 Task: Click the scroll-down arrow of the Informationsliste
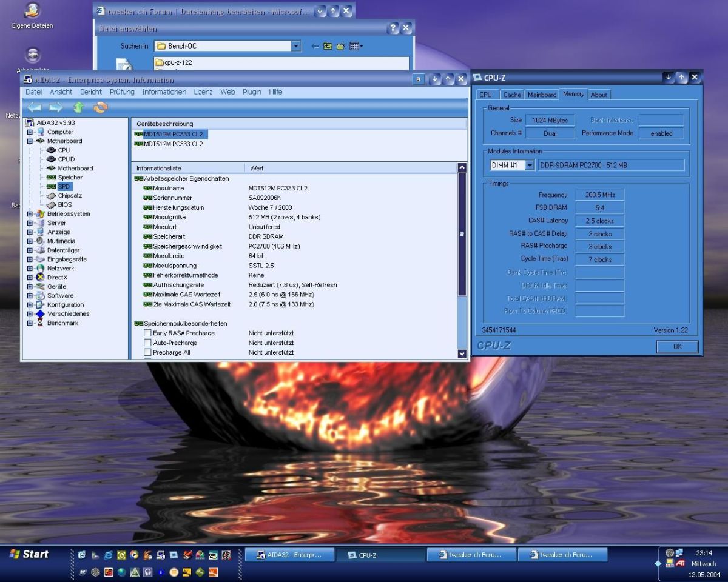[462, 354]
